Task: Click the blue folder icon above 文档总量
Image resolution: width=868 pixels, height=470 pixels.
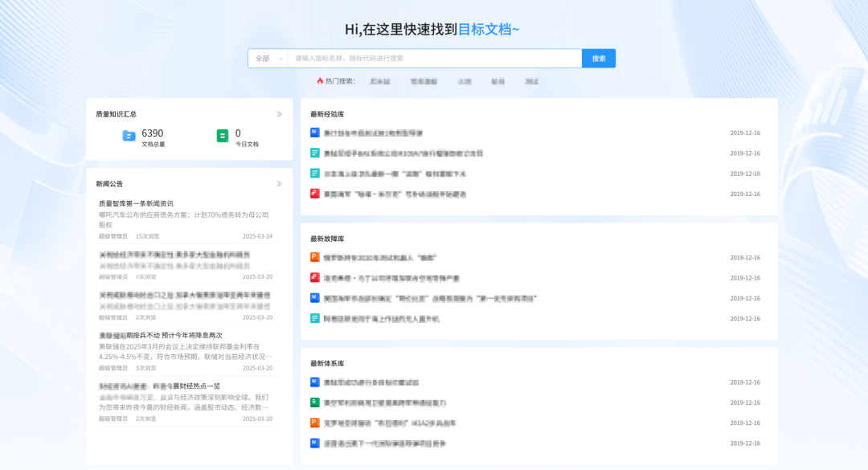Action: (x=129, y=135)
